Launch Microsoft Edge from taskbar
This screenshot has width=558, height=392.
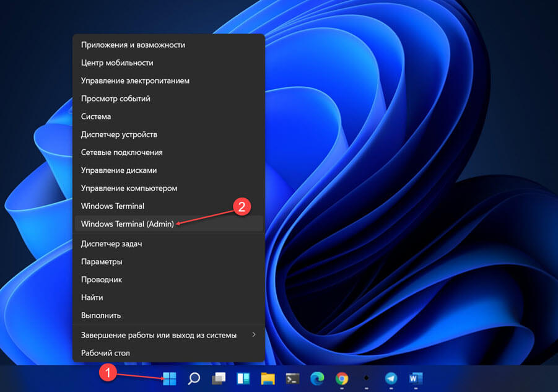317,378
